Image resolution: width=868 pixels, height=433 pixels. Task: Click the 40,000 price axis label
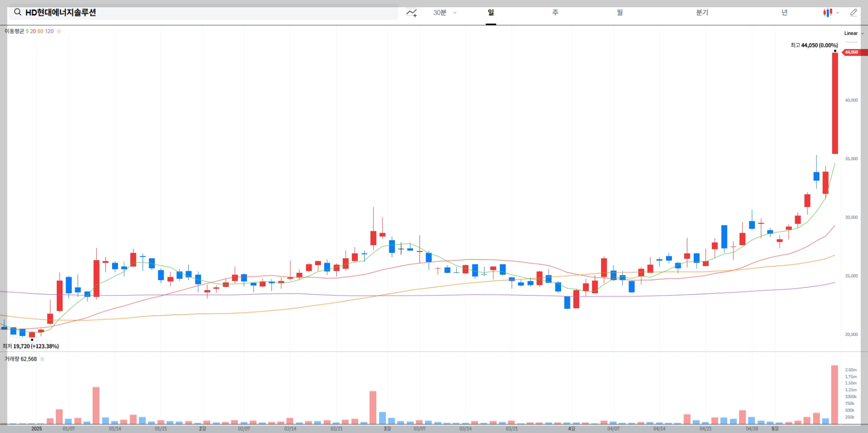[x=851, y=100]
